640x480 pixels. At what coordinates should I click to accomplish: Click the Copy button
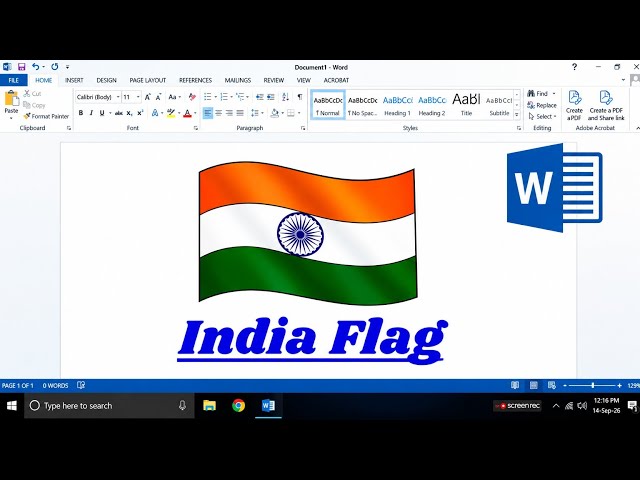click(x=34, y=105)
